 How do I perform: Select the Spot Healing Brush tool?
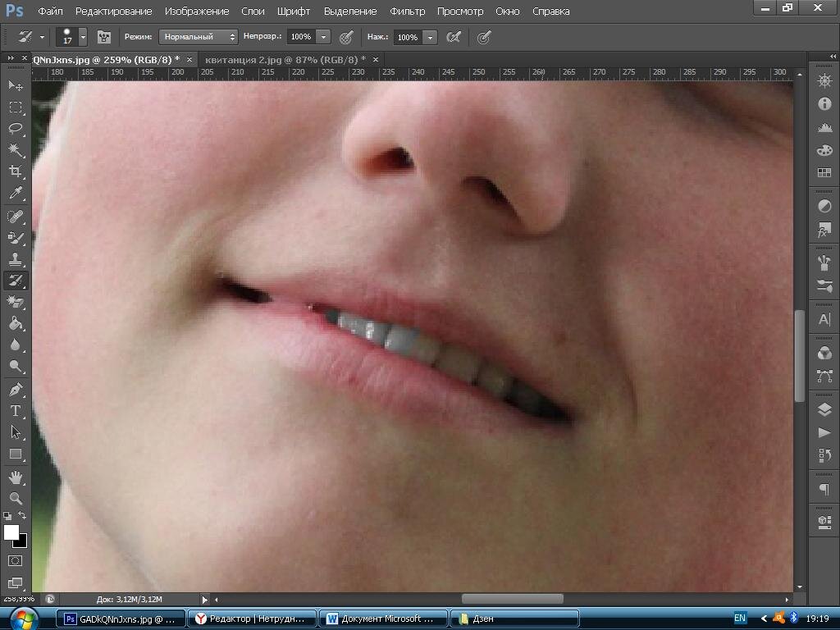tap(16, 217)
